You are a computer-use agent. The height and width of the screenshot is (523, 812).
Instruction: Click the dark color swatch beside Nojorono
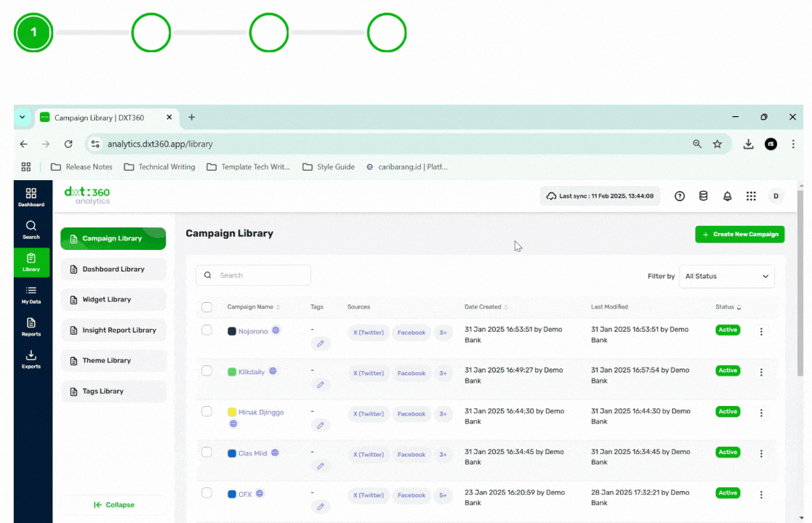[232, 331]
